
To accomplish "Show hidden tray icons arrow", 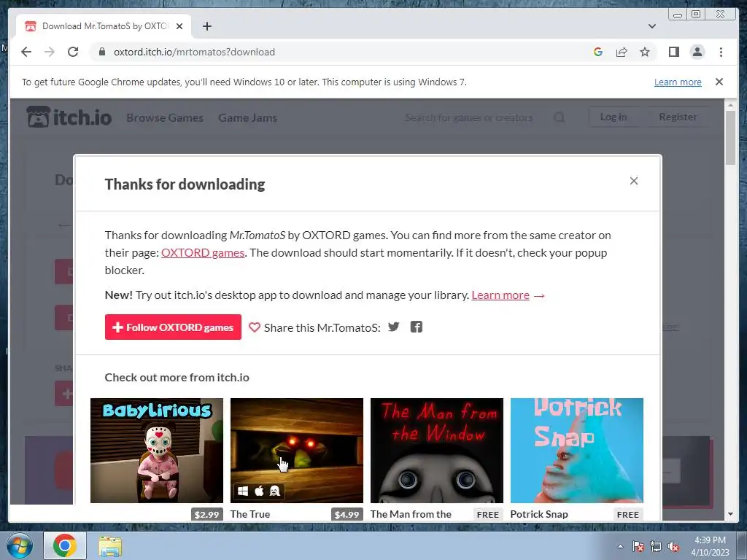I will pyautogui.click(x=620, y=546).
